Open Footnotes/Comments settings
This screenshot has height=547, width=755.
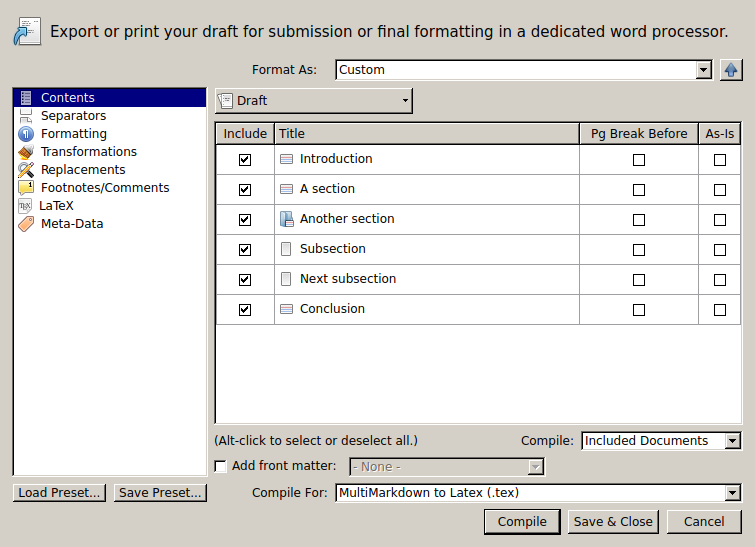pyautogui.click(x=105, y=188)
